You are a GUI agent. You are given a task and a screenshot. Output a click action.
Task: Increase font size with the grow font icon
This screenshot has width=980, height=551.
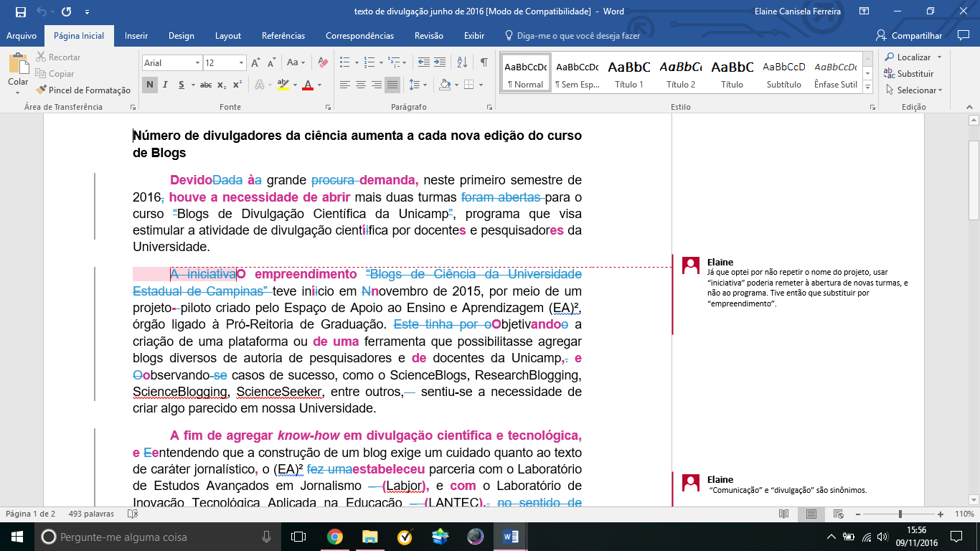click(257, 62)
